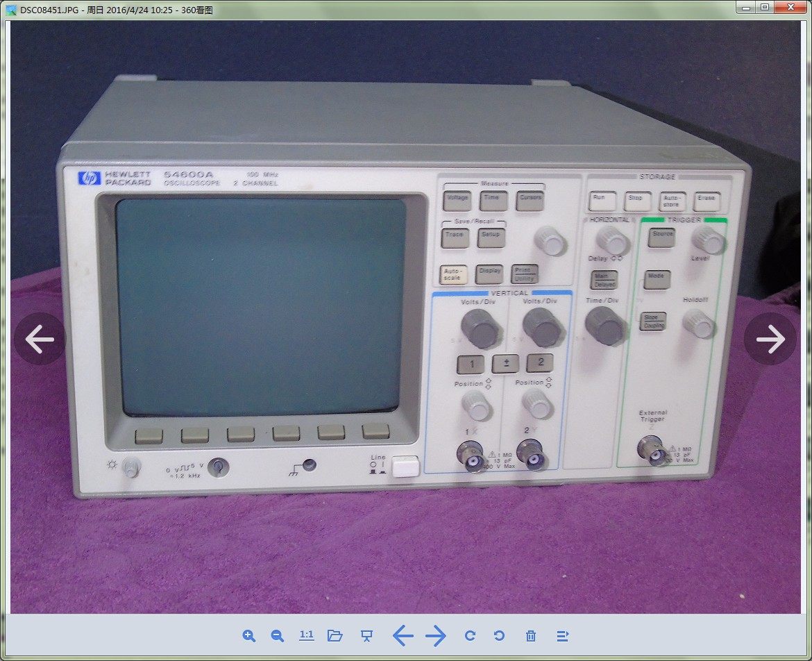The height and width of the screenshot is (661, 812).
Task: Rotate the image counterclockwise
Action: [x=499, y=635]
